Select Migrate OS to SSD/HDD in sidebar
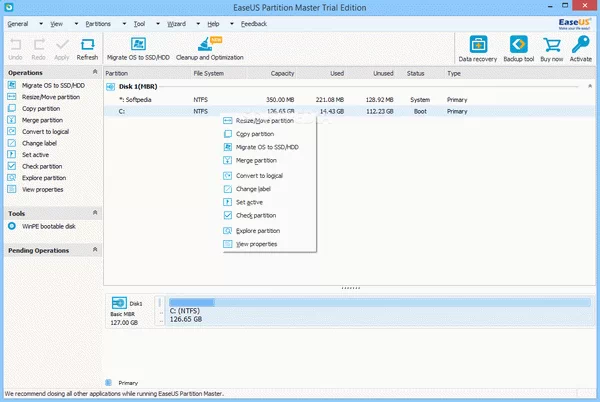Screen dimensions: 600x402 [x=53, y=85]
